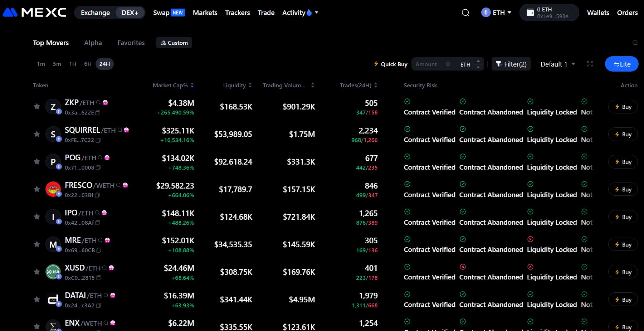Click the token list search icon
Screen dimensions: 644x331
(635, 43)
